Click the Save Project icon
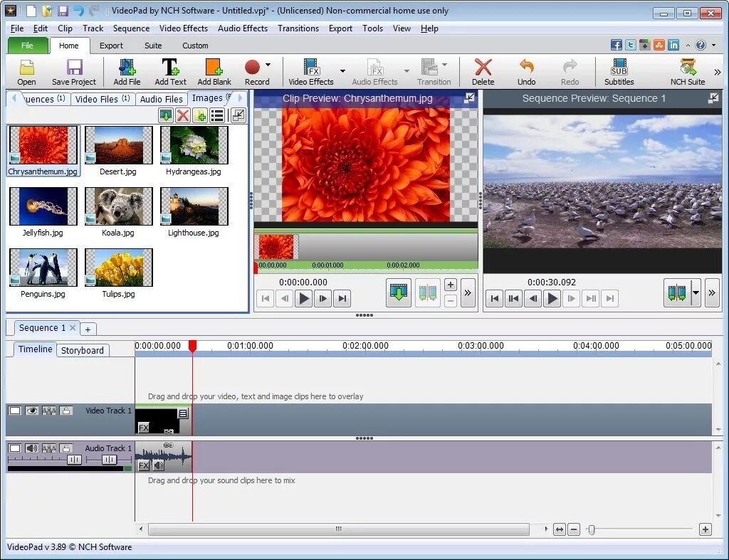This screenshot has height=560, width=729. [74, 72]
